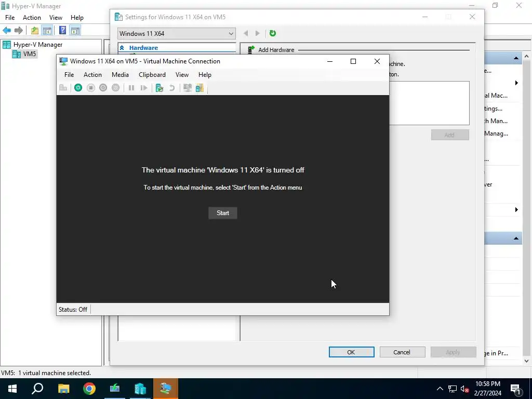532x399 pixels.
Task: Click the previous VM arrow in Settings window
Action: (x=246, y=33)
